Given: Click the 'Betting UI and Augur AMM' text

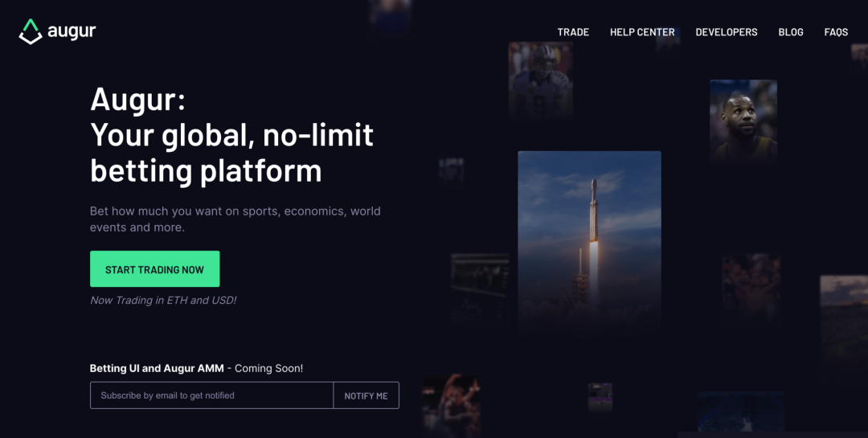Looking at the screenshot, I should pos(157,368).
